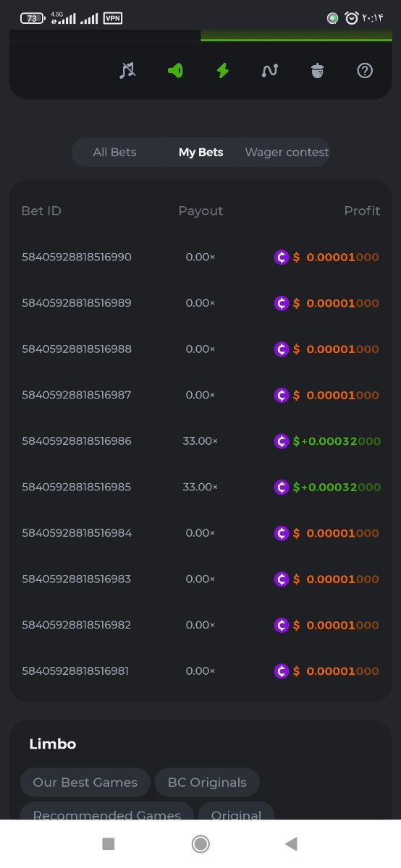Select the BC Originals tag
401x868 pixels.
coord(207,782)
